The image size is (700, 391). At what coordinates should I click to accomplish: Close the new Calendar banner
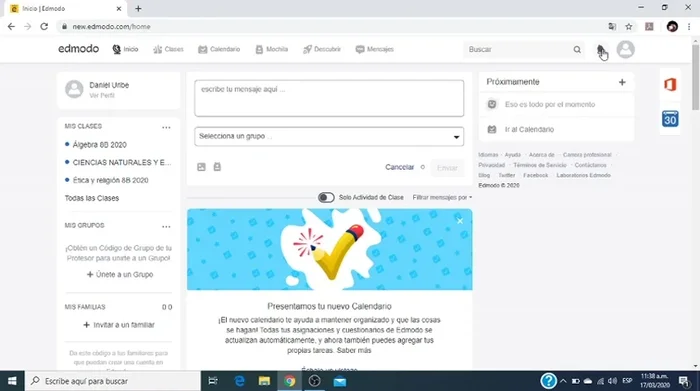coord(460,221)
